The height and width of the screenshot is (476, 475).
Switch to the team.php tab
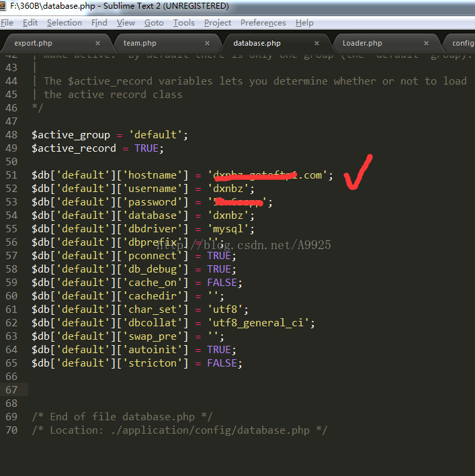[x=140, y=44]
